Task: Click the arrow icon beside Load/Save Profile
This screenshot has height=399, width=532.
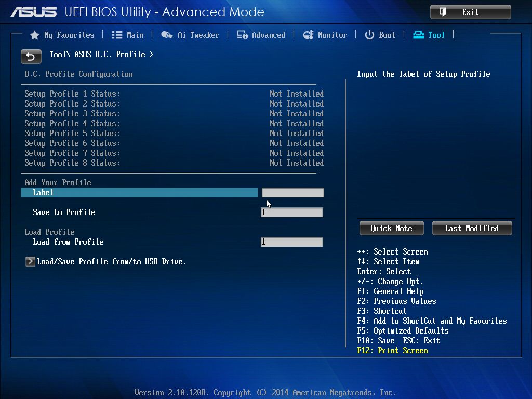Action: point(30,262)
